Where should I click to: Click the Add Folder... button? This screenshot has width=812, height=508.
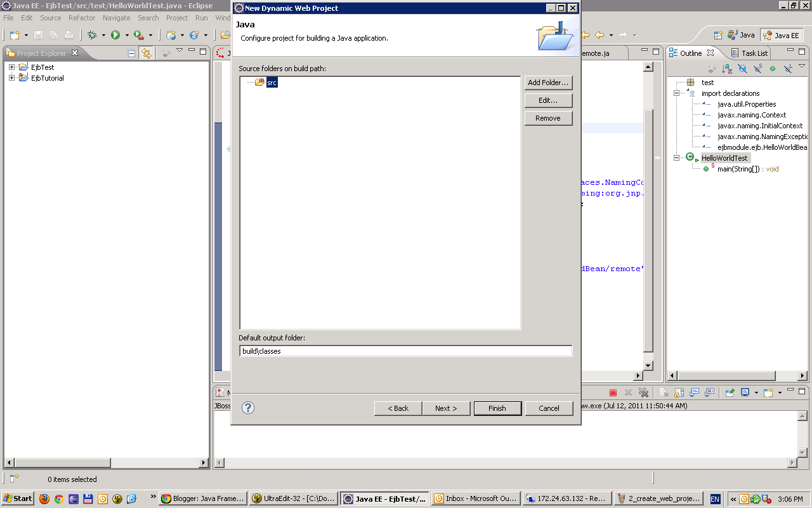(548, 83)
